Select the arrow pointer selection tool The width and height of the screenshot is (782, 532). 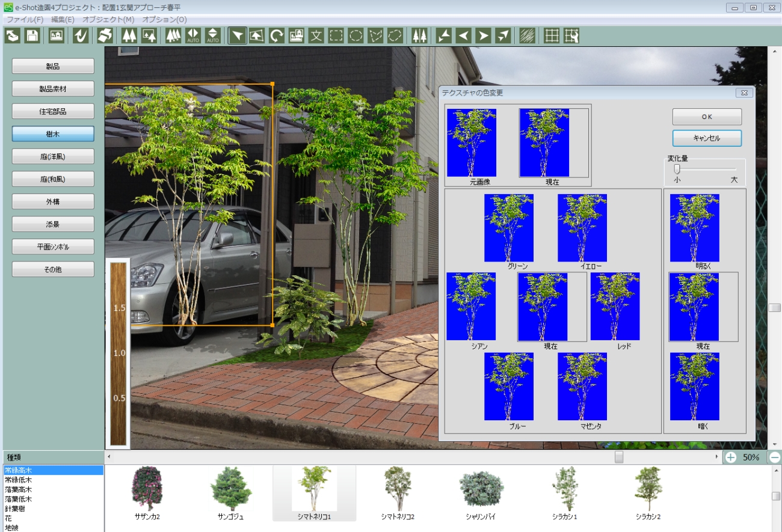[238, 35]
